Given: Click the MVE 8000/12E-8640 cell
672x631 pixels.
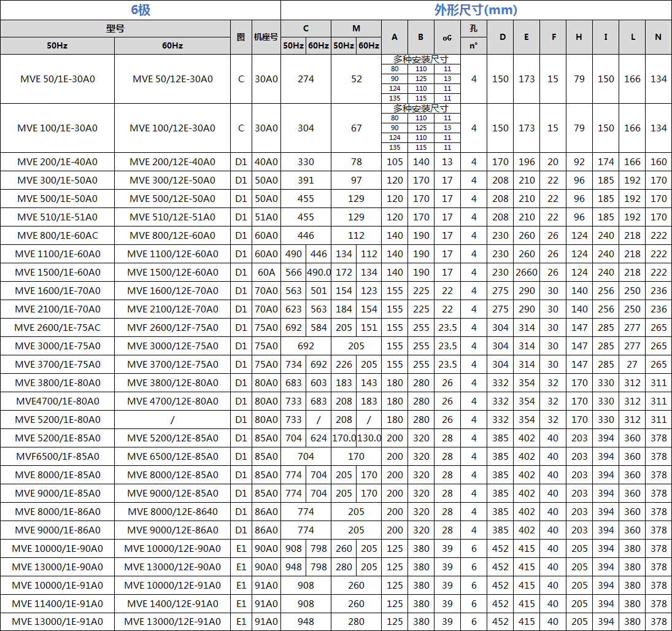Looking at the screenshot, I should [172, 512].
